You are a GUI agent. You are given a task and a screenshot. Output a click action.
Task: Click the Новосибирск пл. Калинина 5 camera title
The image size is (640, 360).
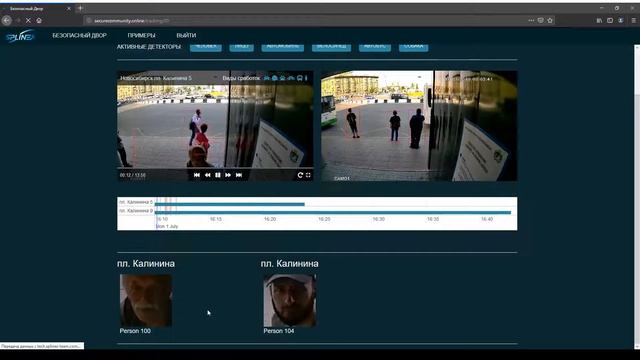coord(156,78)
